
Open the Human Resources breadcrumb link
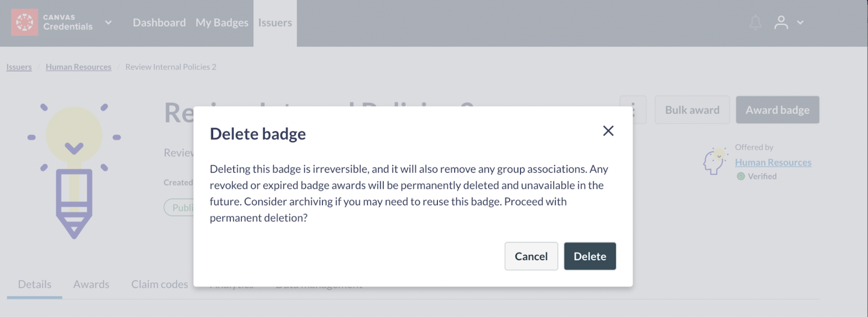point(78,67)
